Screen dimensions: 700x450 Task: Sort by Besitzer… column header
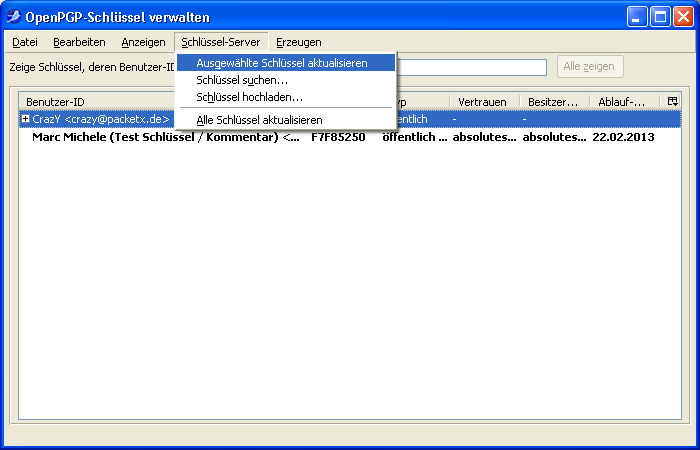(554, 102)
